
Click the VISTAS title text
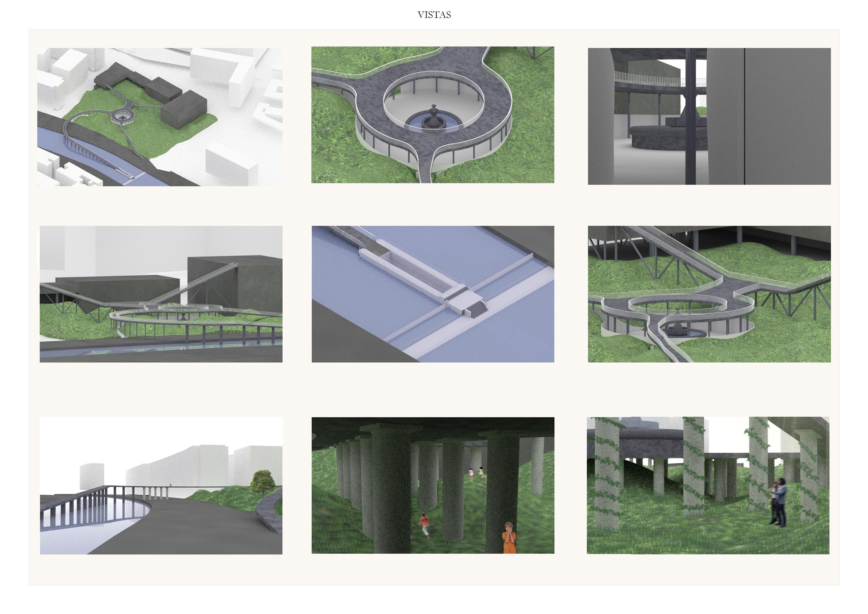pyautogui.click(x=434, y=15)
